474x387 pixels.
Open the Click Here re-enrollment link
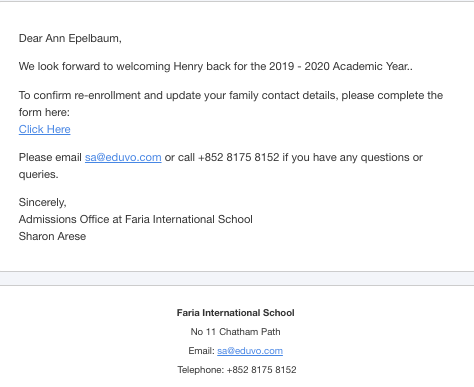coord(45,129)
